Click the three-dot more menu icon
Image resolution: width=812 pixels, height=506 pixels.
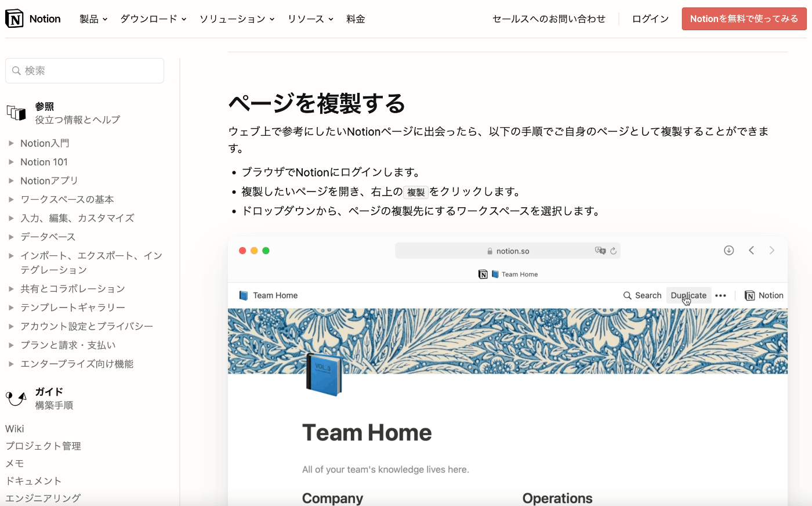721,295
